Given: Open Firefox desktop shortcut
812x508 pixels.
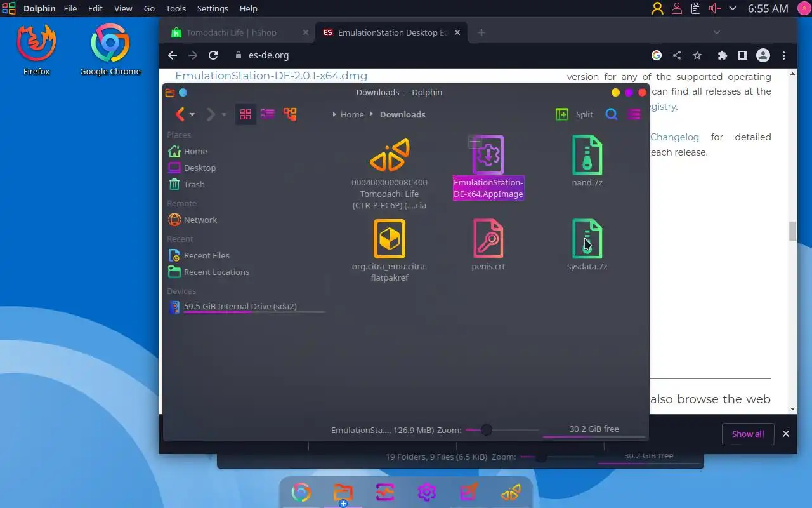Looking at the screenshot, I should tap(36, 50).
